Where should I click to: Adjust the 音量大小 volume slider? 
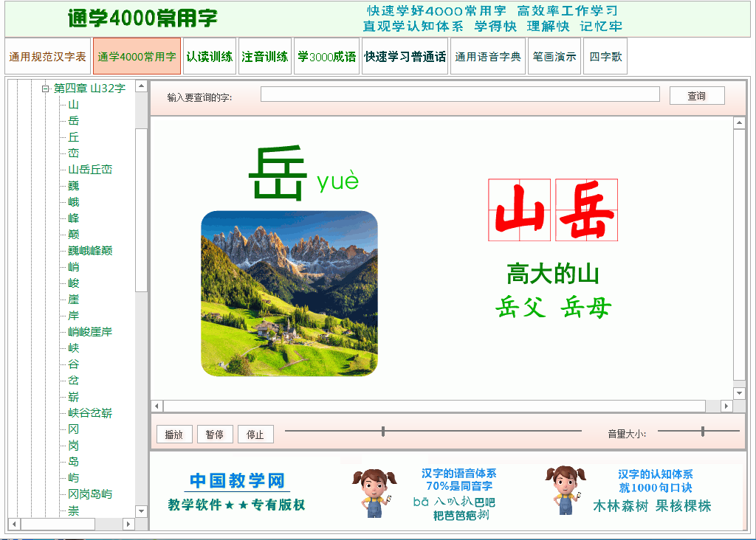tap(703, 432)
